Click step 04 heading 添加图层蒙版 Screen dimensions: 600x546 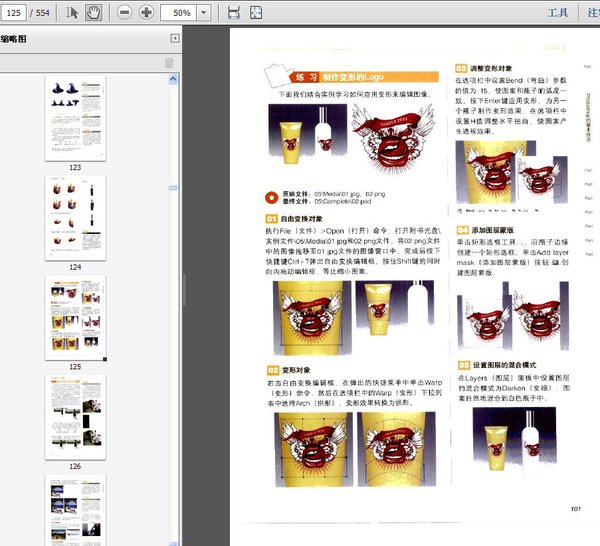[x=492, y=230]
